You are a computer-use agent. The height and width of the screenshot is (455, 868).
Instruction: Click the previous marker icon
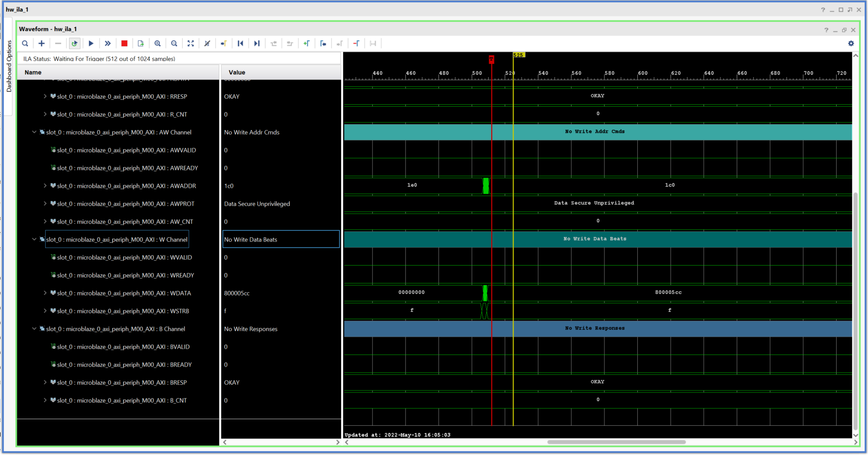click(323, 44)
